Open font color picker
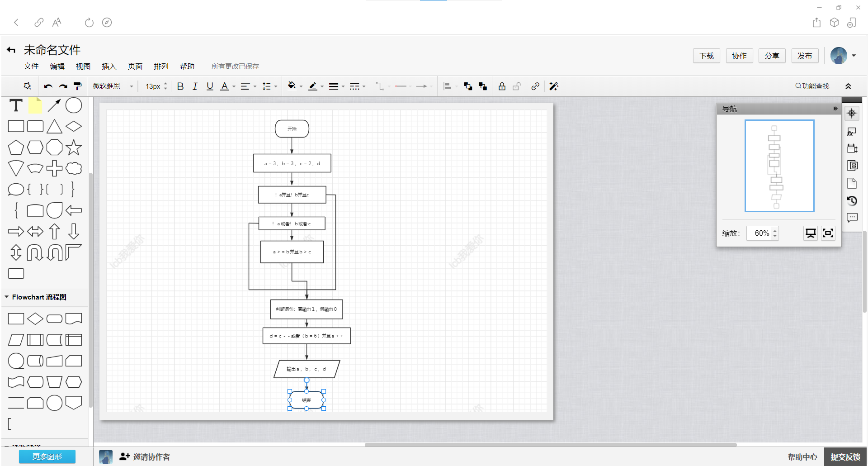Screen dimensions: 868x466 tap(227, 86)
